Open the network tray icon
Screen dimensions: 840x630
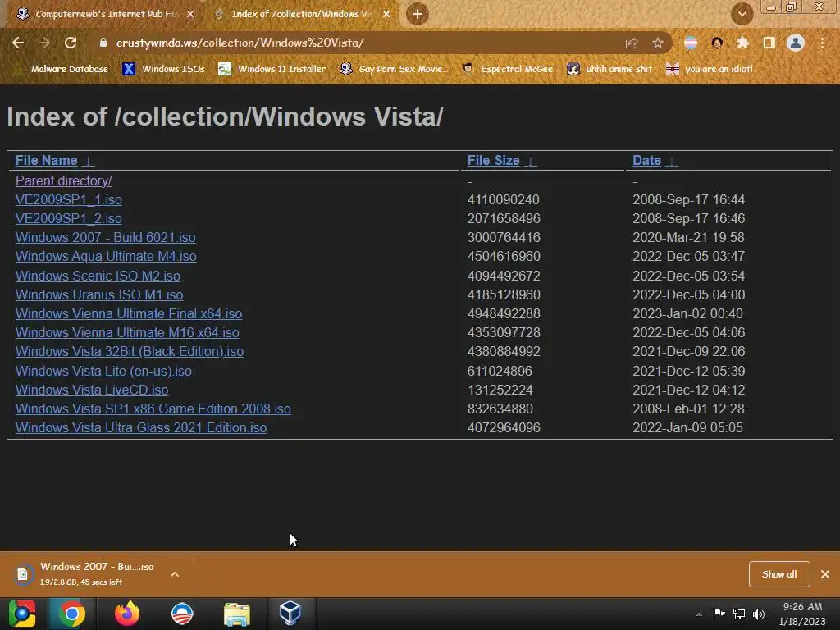[x=739, y=614]
